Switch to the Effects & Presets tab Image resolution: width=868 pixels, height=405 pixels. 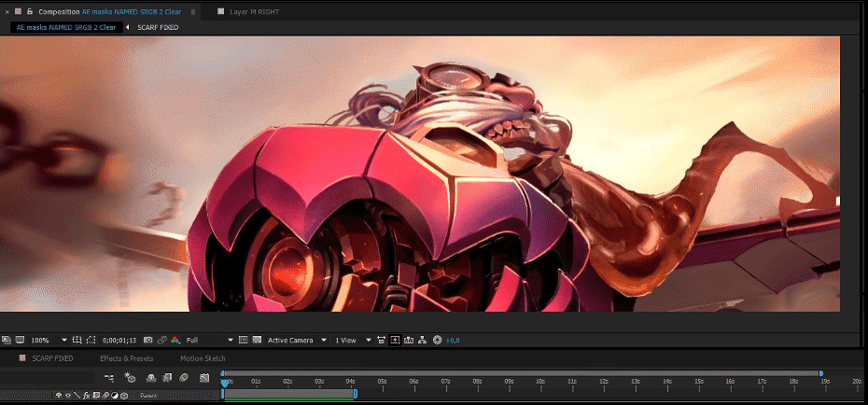(126, 358)
